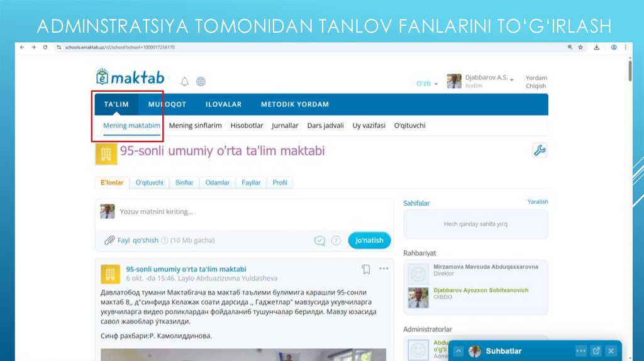Expand Suhbatlar panel with up chevron

pyautogui.click(x=458, y=351)
